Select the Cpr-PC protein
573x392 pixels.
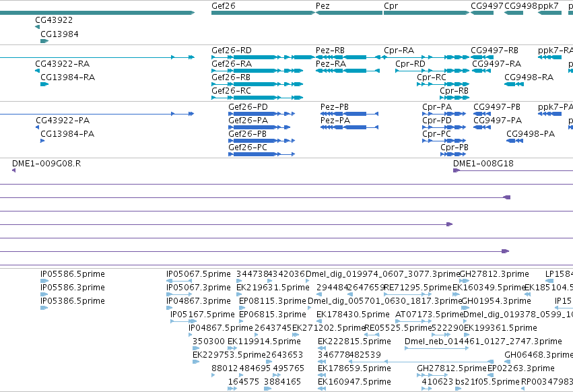tap(444, 141)
